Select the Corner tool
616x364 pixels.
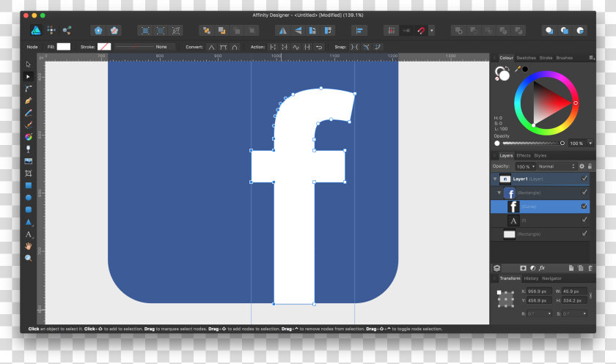pos(29,89)
